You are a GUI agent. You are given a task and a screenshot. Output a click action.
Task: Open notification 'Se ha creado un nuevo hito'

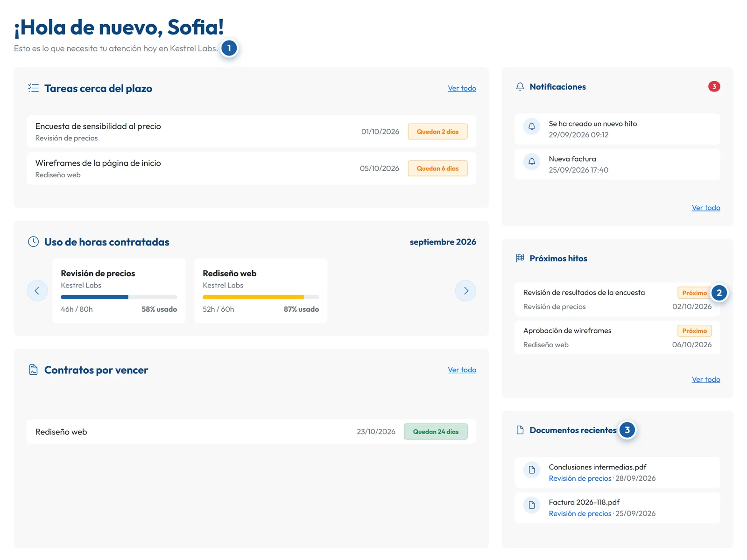pyautogui.click(x=617, y=129)
